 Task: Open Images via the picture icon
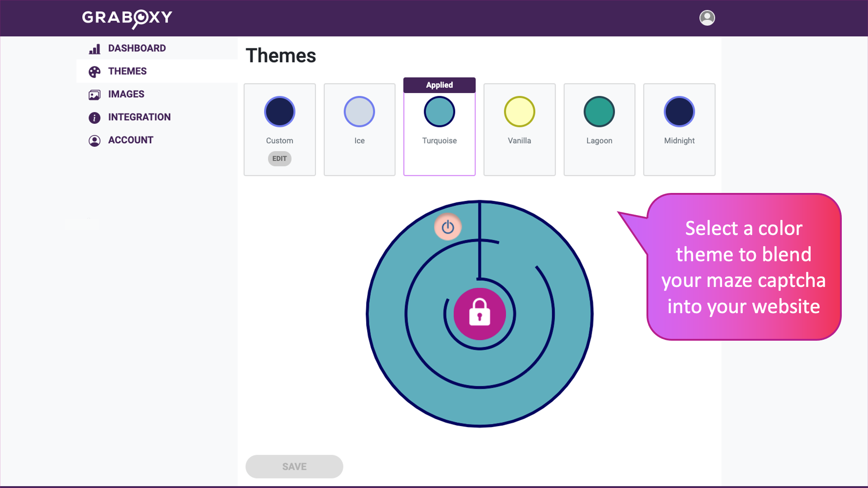(x=95, y=94)
